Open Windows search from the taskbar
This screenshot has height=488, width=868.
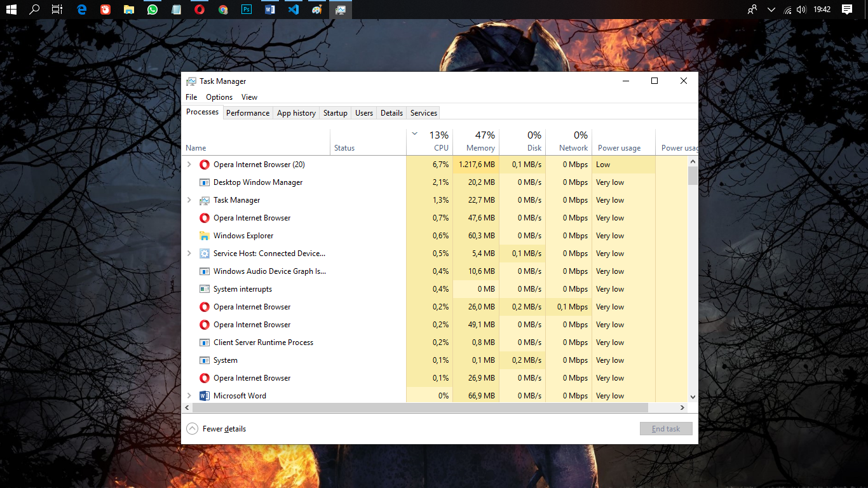click(34, 10)
